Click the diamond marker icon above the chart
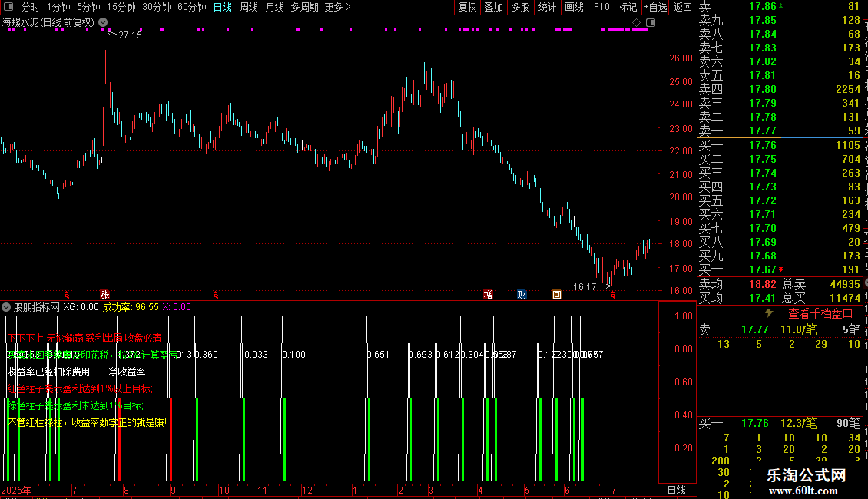 [636, 23]
